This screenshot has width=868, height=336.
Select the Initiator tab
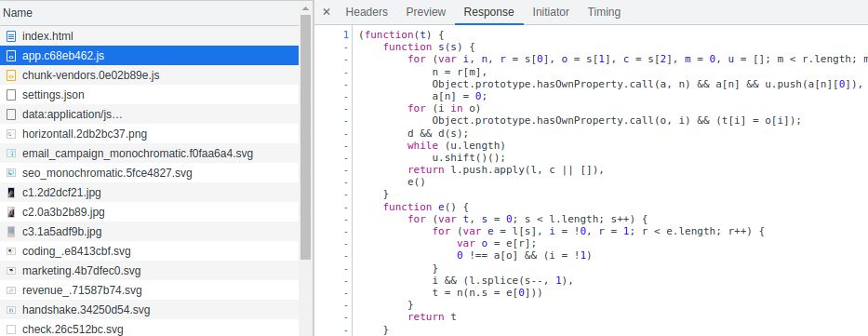pos(551,12)
